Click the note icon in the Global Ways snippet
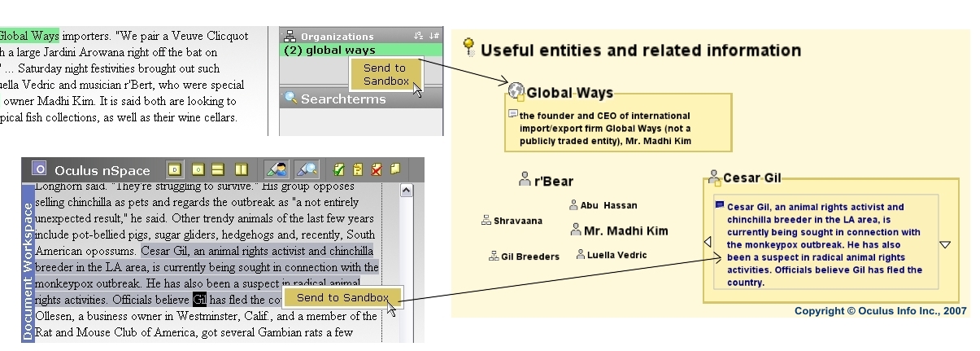980x351 pixels. [x=513, y=114]
